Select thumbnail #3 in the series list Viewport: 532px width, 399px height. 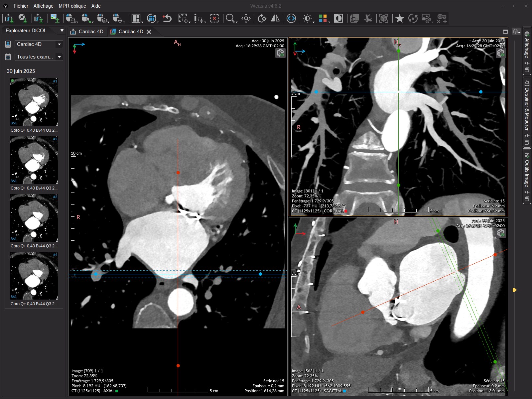[34, 218]
